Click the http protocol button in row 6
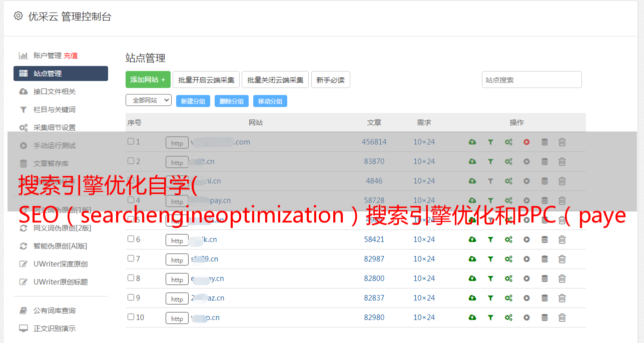 [x=177, y=240]
